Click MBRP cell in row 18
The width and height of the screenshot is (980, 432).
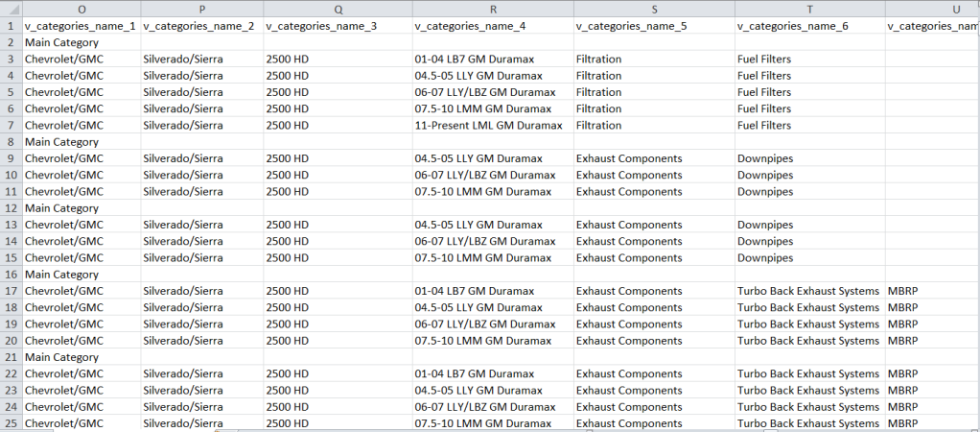932,307
